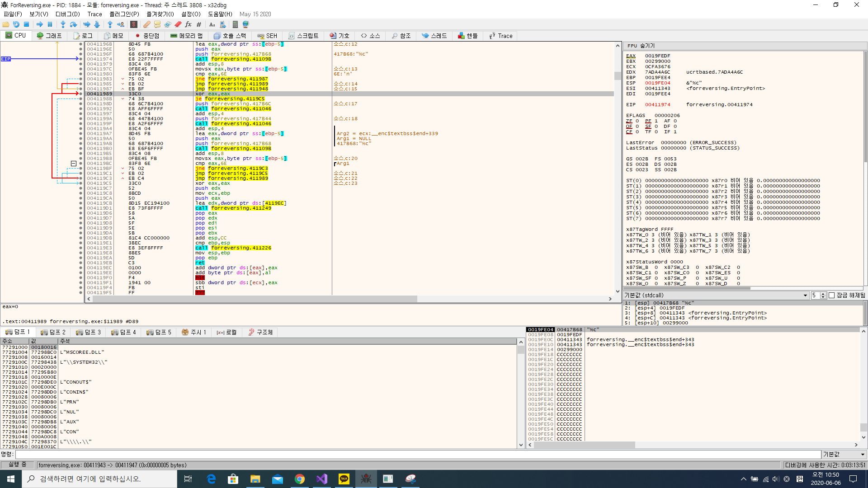Screen dimensions: 868x488
Task: Increase the argument count stepper
Action: tap(823, 294)
